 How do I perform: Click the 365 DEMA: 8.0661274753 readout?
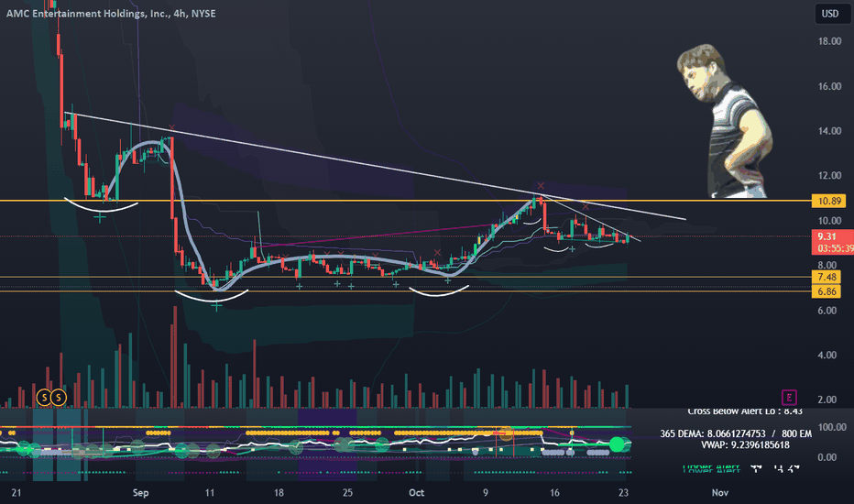pos(712,433)
